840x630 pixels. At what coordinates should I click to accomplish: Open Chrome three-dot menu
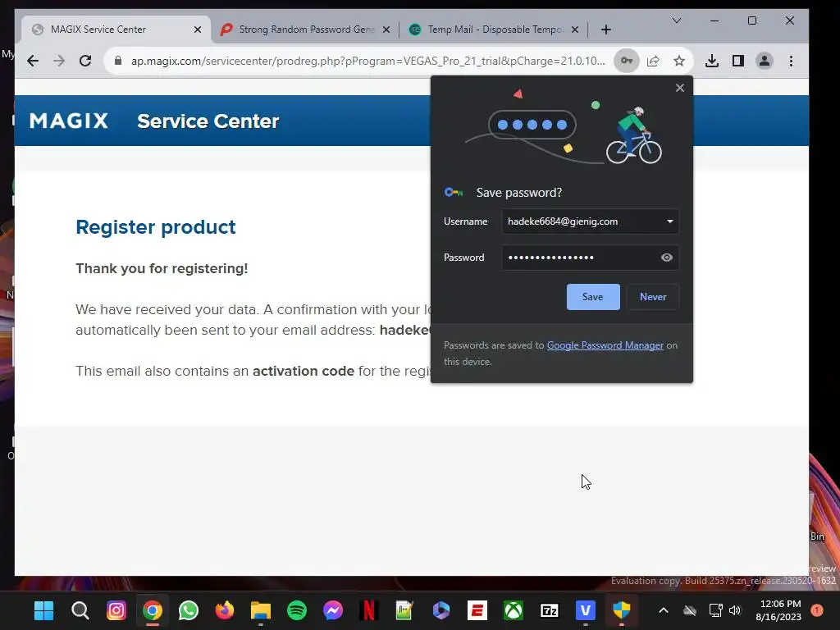(x=792, y=61)
